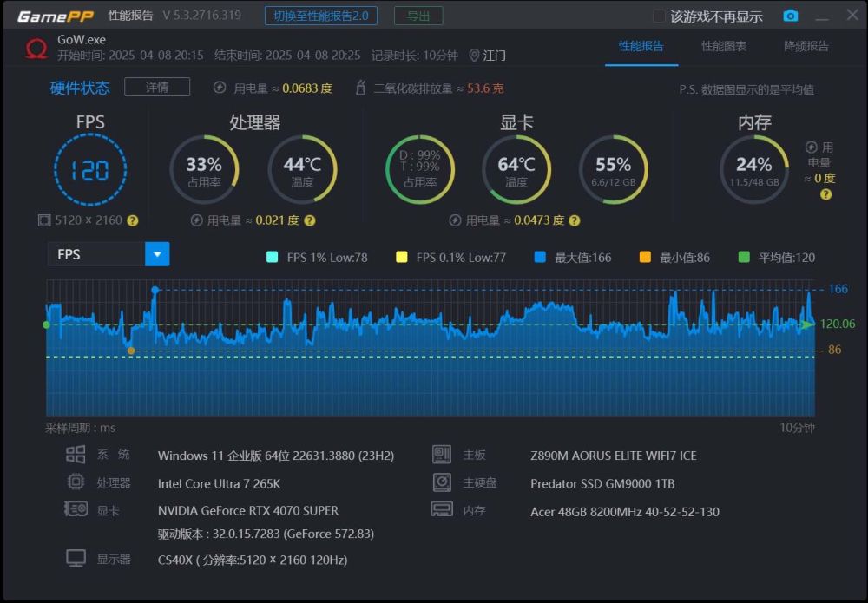This screenshot has height=603, width=868.
Task: Click the Windows 11 企业版 system text
Action: (276, 456)
